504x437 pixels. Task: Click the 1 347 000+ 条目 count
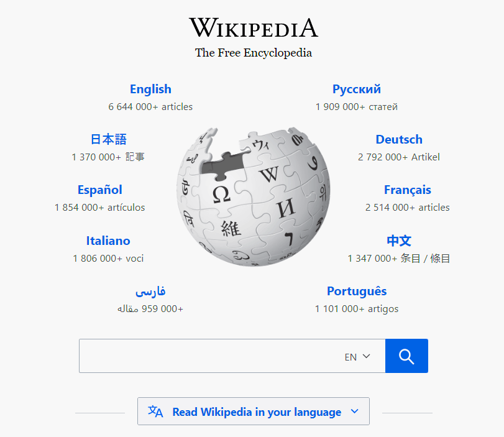[399, 258]
